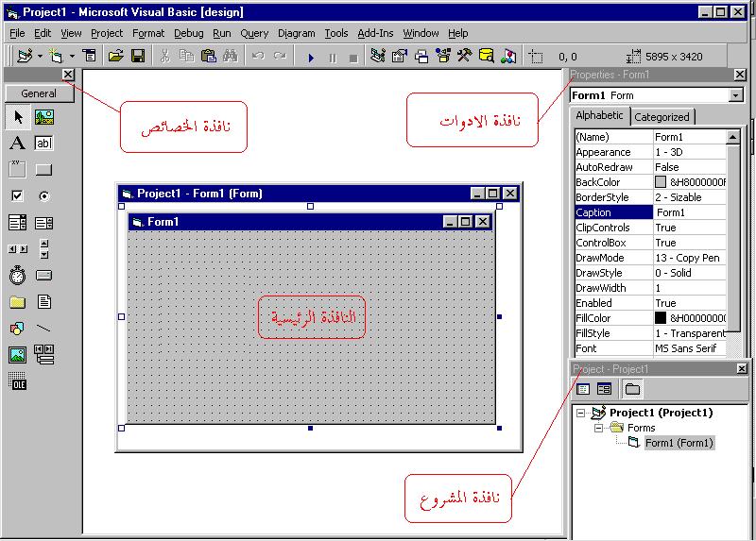Click the Add Form toolbar icon
The height and width of the screenshot is (541, 756).
(57, 57)
